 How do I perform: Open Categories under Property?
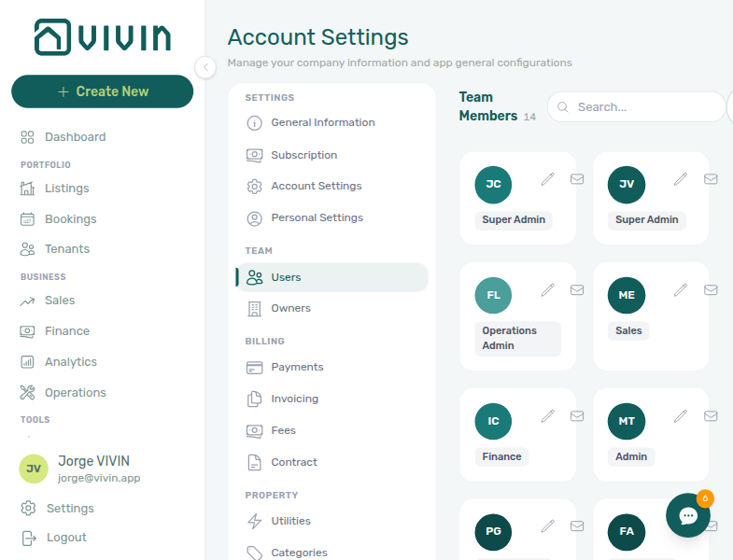tap(287, 553)
